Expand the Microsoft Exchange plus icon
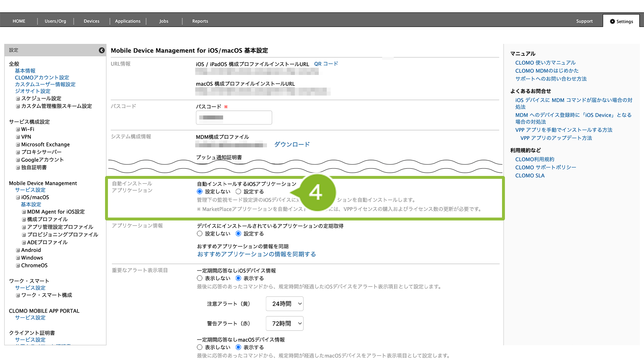Image resolution: width=644 pixels, height=362 pixels. 18,144
